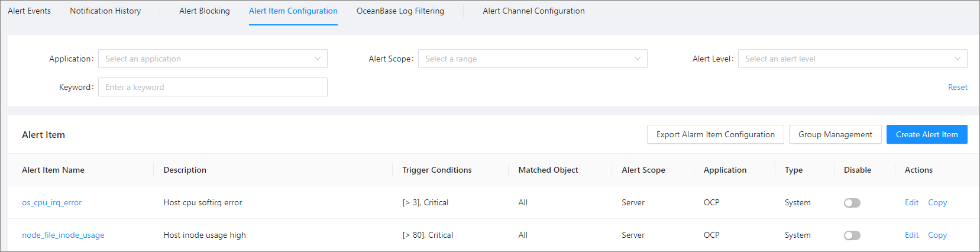Viewport: 980px width, 252px height.
Task: Click the Create Alert Item button
Action: 926,134
